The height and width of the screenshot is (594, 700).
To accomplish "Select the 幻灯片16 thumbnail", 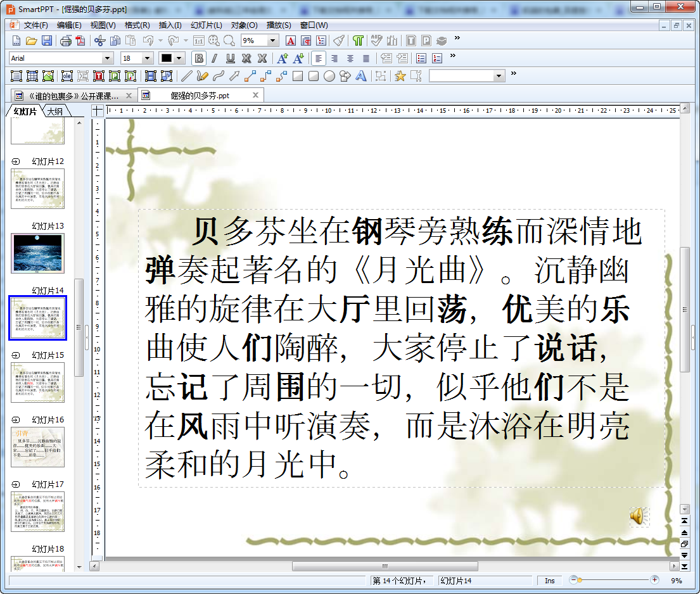I will click(37, 447).
